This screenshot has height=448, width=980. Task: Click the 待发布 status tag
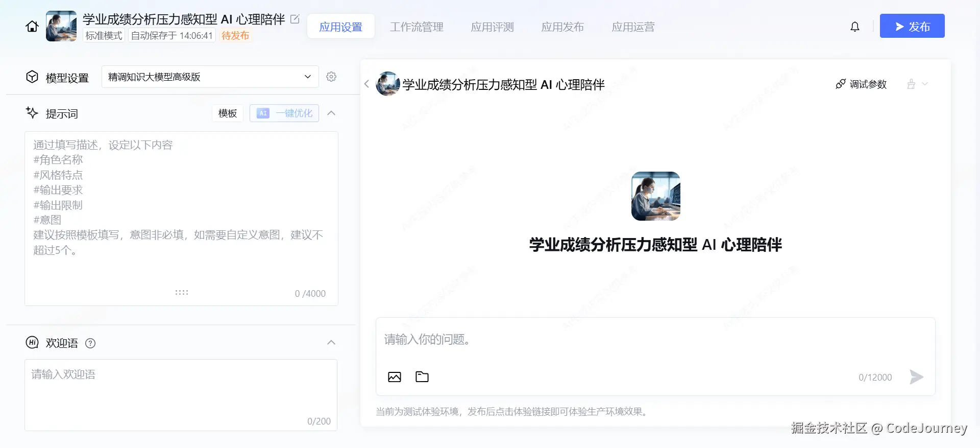point(235,35)
